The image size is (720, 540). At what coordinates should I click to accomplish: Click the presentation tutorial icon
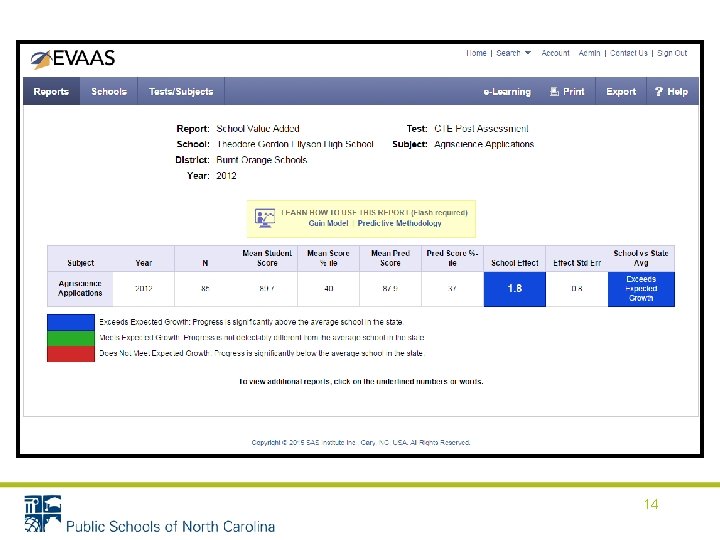point(265,218)
